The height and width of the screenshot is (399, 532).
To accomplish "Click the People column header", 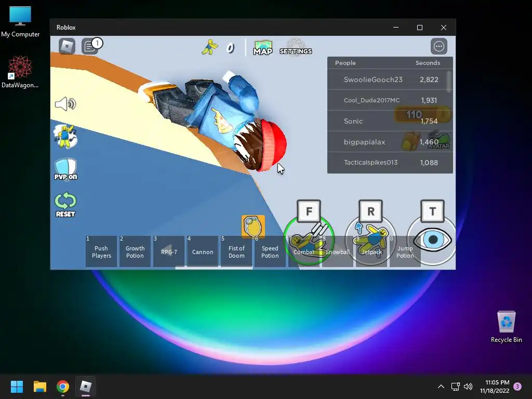I will (x=345, y=63).
